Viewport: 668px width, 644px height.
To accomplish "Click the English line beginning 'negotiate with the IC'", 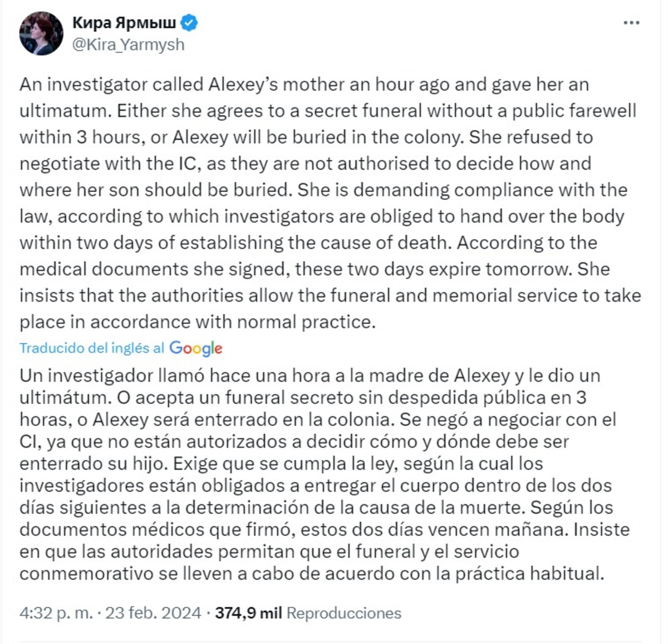I will [x=306, y=164].
